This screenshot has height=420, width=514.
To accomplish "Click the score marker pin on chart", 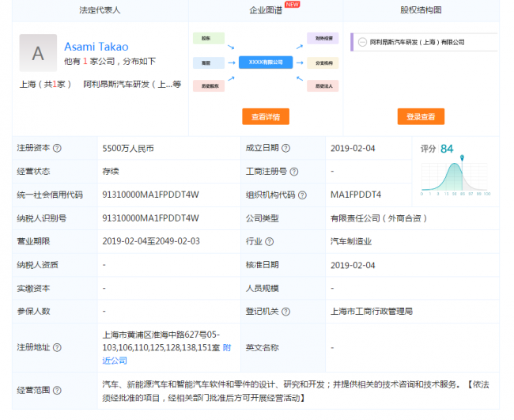I will pos(463,158).
